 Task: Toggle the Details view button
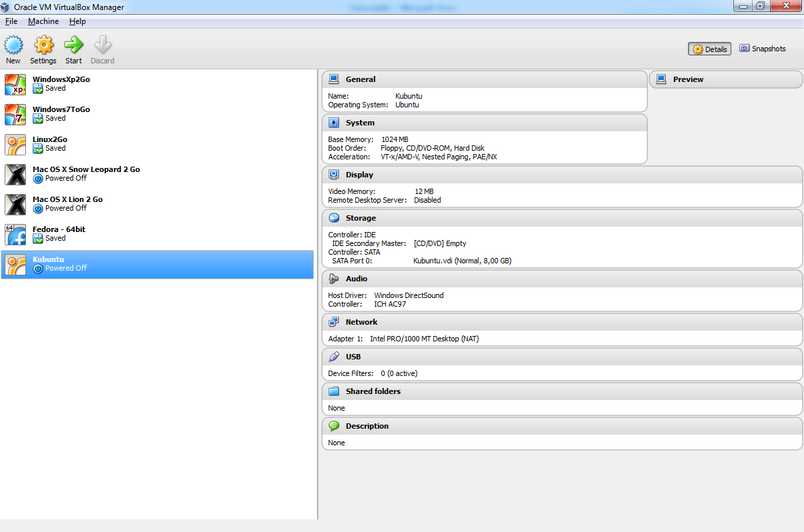(709, 49)
